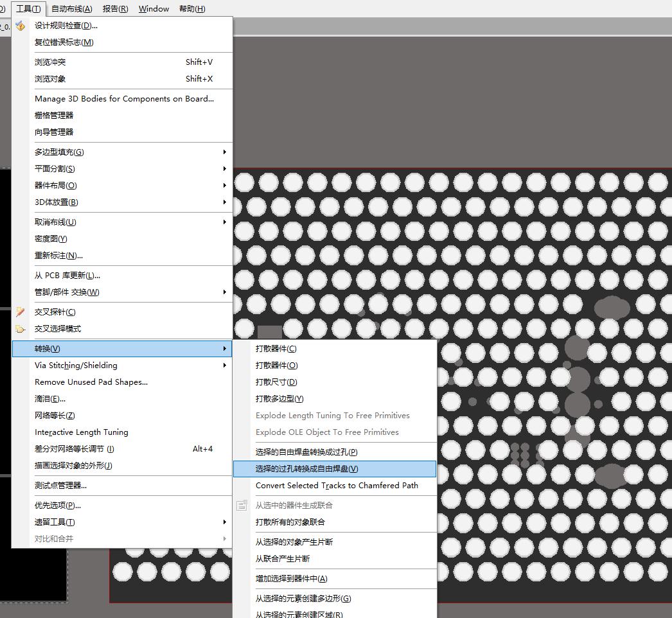Select 选择的过孔转换成自由焊盘 option
The height and width of the screenshot is (618, 672).
pos(306,469)
